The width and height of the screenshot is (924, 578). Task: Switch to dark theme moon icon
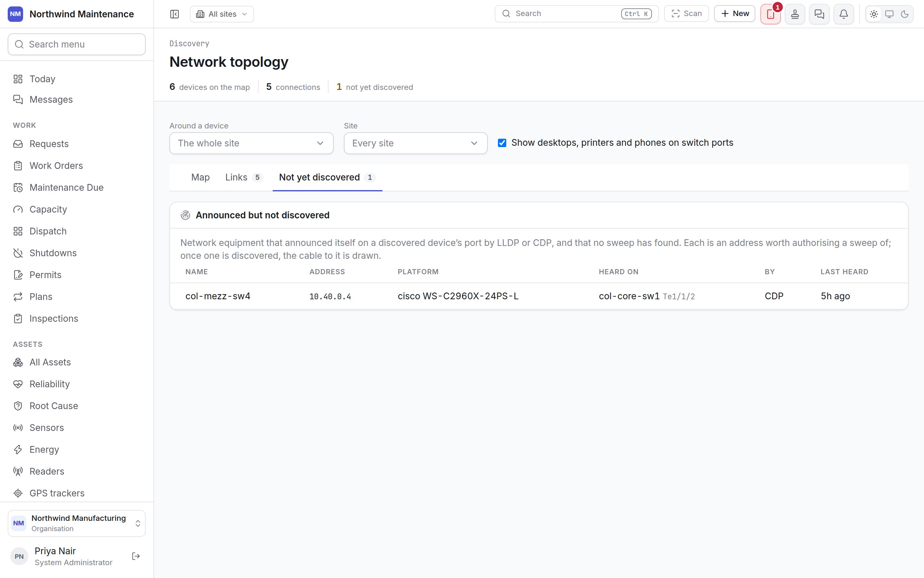904,14
